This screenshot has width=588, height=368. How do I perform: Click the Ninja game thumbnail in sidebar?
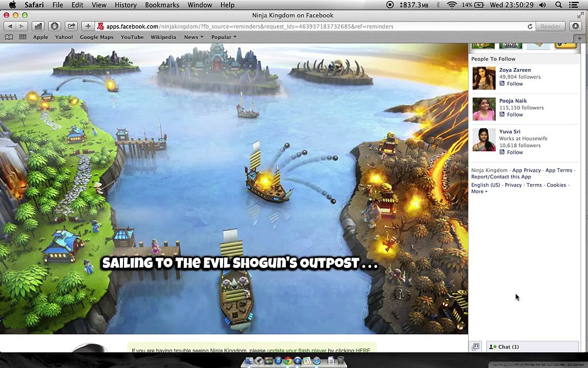point(510,46)
